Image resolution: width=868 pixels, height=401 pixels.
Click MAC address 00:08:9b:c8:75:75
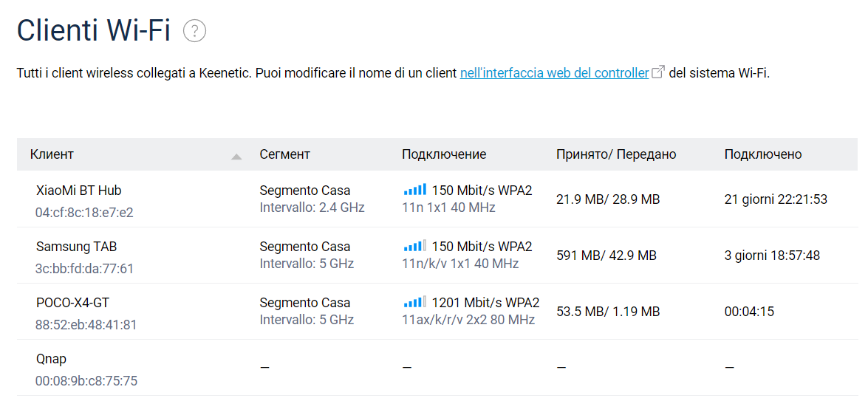pyautogui.click(x=86, y=381)
